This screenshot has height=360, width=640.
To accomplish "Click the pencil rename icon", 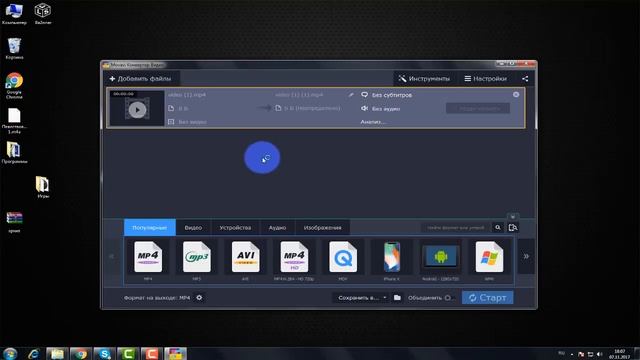I will point(351,95).
